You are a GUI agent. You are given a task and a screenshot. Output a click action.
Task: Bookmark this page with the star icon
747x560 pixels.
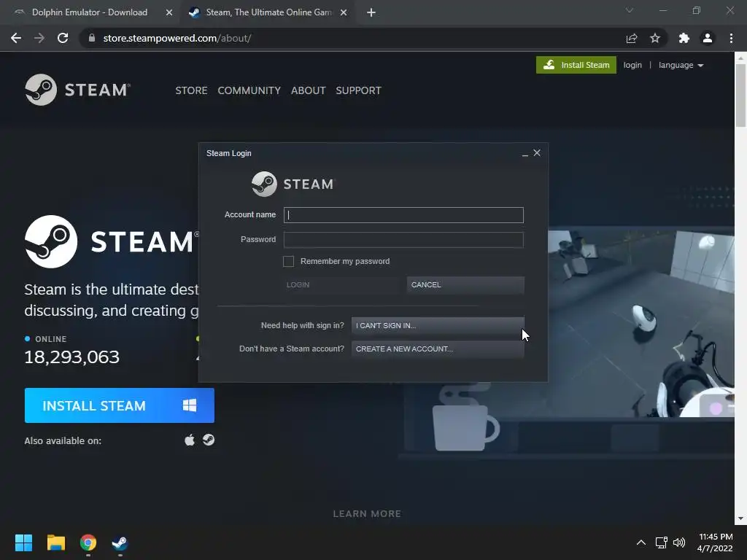[x=655, y=38]
